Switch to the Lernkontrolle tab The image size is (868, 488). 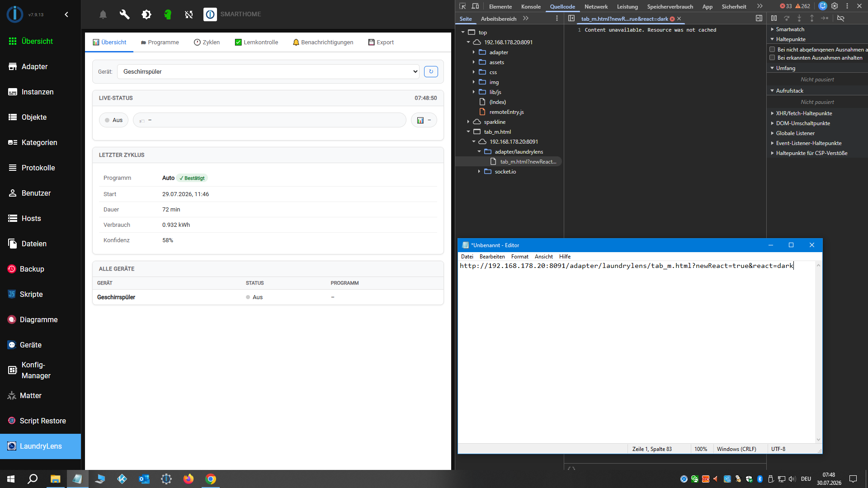[256, 42]
